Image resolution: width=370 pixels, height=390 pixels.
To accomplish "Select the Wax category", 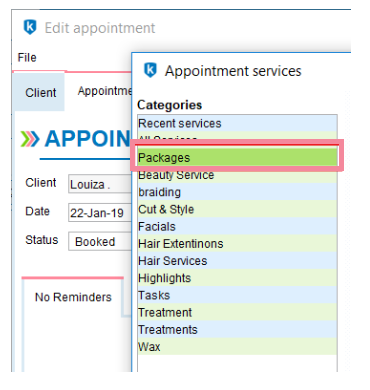I will 237,347.
